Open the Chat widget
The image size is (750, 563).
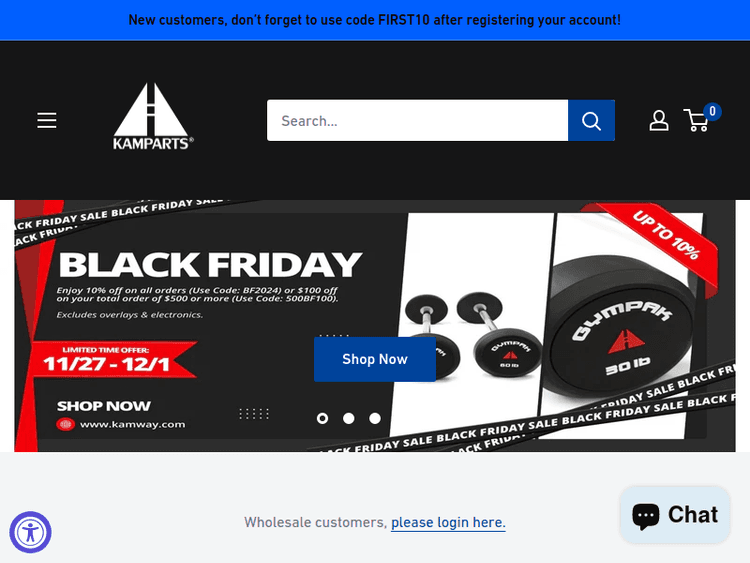pyautogui.click(x=675, y=515)
